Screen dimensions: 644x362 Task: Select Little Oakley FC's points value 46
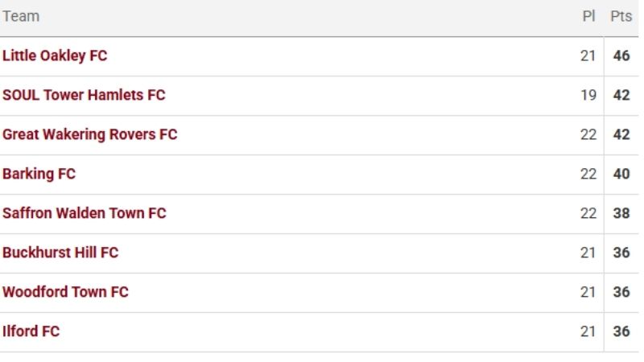pyautogui.click(x=621, y=56)
